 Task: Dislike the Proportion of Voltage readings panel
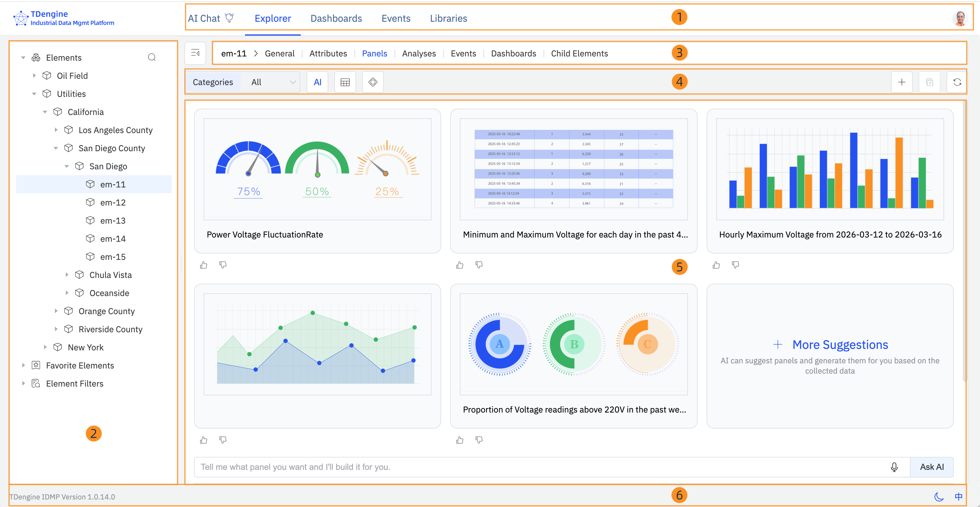[479, 440]
